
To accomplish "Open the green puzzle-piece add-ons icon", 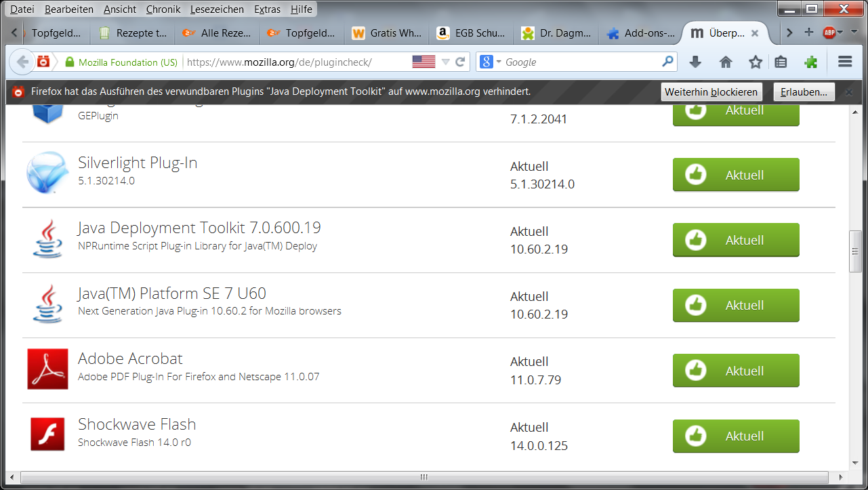I will tap(810, 62).
